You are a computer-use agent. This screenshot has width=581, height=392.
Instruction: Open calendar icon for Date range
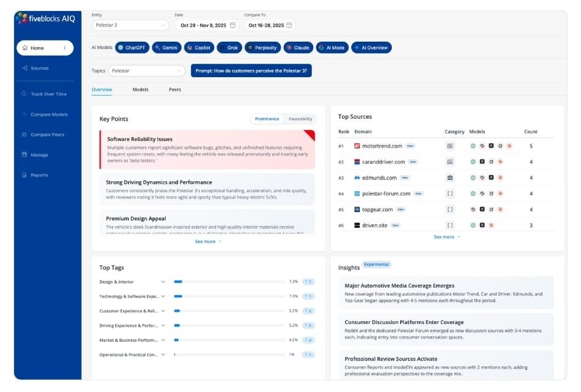click(x=232, y=25)
